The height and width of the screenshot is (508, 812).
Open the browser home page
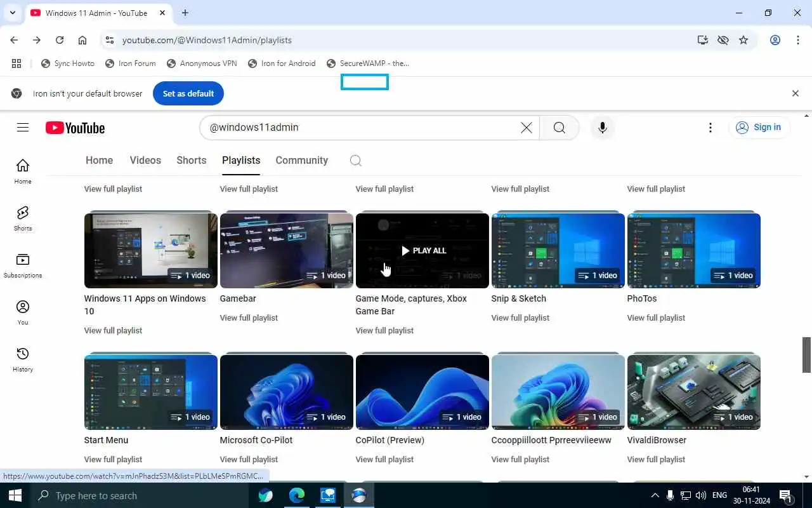click(82, 40)
